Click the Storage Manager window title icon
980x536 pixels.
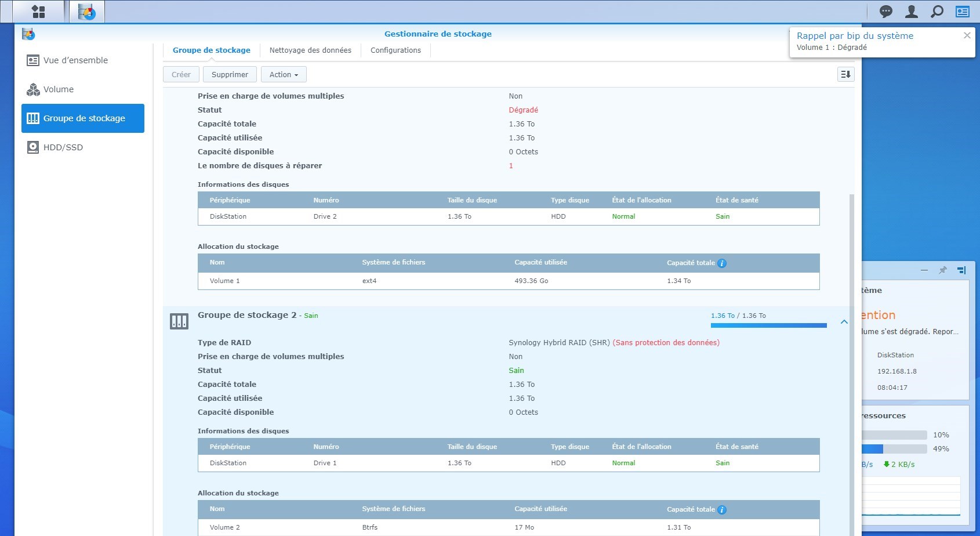point(28,34)
